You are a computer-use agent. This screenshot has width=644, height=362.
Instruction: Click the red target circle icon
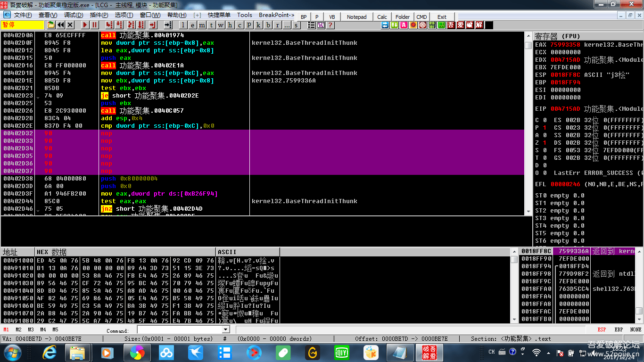point(423,25)
